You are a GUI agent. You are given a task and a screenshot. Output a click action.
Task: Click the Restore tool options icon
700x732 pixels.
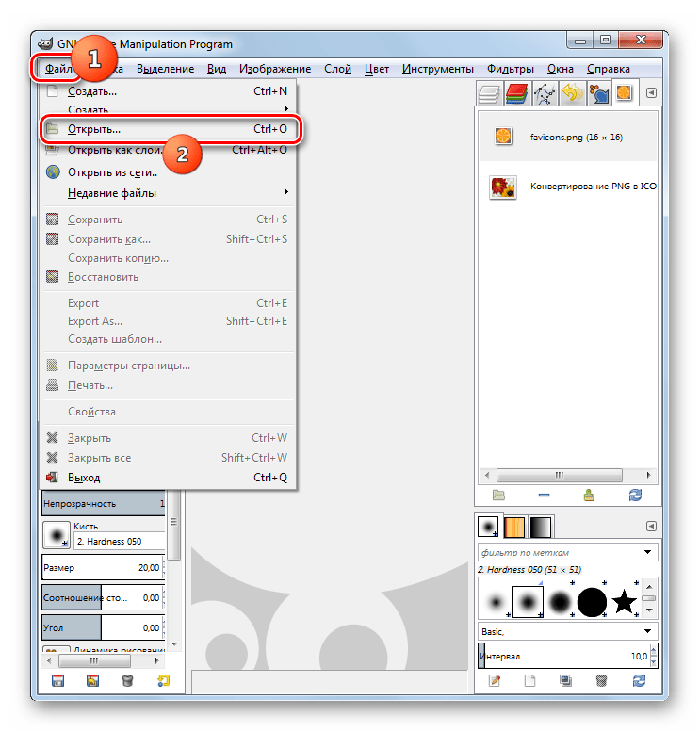[92, 680]
